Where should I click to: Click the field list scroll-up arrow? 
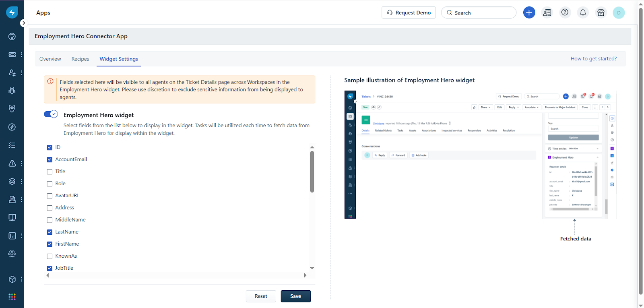tap(312, 147)
